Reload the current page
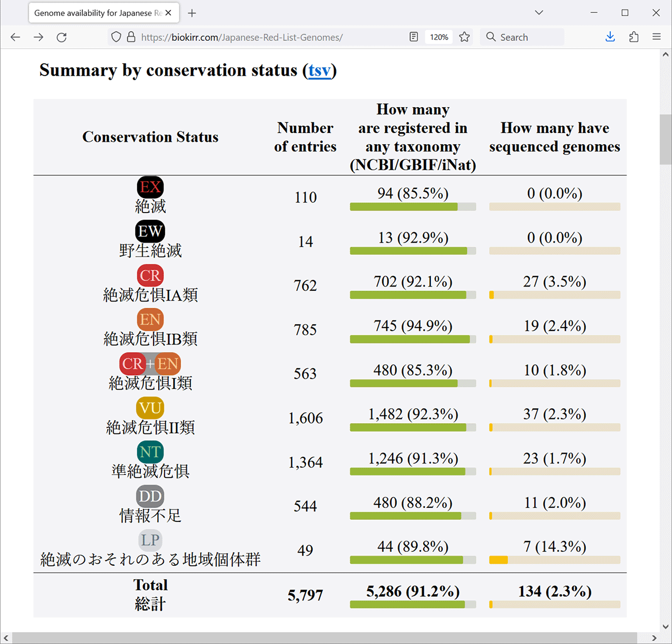This screenshot has height=644, width=672. click(62, 37)
